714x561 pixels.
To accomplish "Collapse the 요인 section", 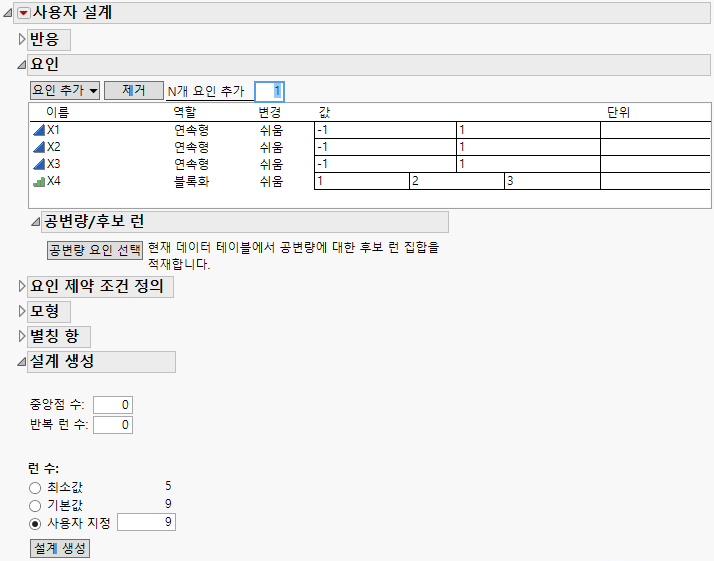I will pyautogui.click(x=21, y=65).
